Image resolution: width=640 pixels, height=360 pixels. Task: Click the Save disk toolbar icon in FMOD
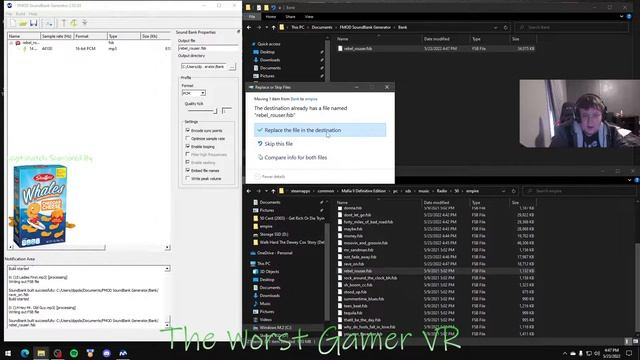pyautogui.click(x=33, y=23)
